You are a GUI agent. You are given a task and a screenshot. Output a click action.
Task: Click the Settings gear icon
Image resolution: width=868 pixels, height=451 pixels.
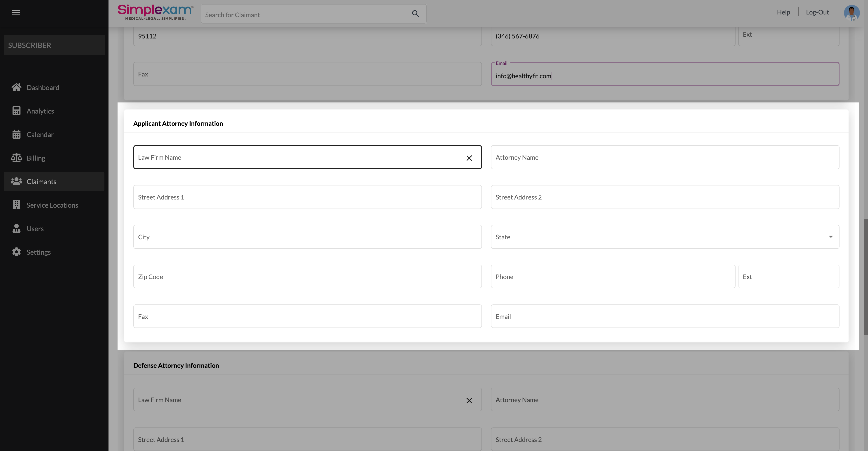[16, 252]
